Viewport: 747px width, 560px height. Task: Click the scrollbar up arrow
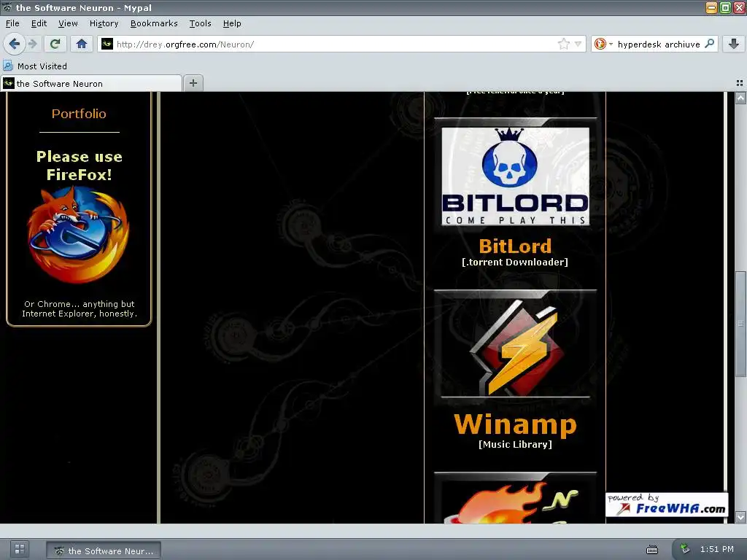[x=740, y=98]
